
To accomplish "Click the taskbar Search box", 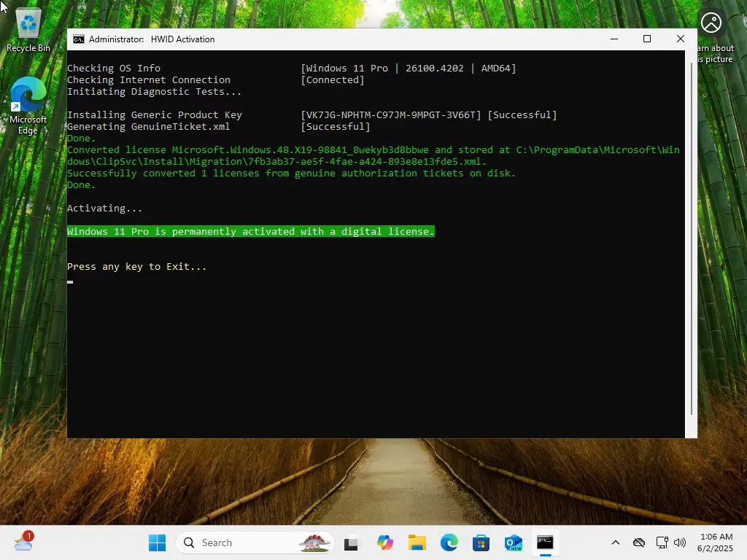I will pos(255,542).
